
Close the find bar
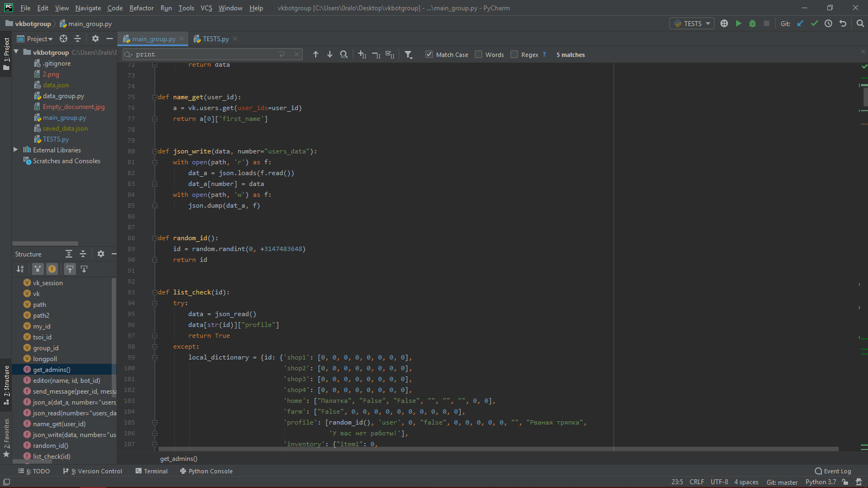point(863,52)
